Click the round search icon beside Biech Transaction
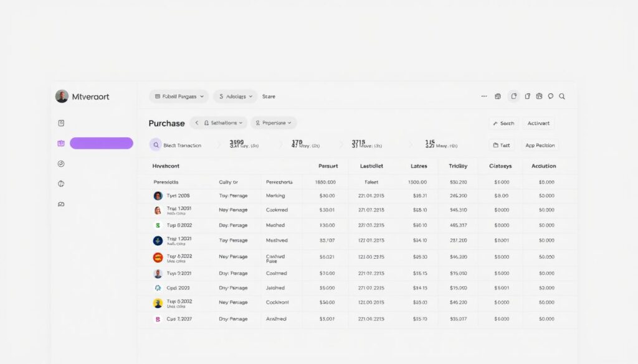The height and width of the screenshot is (364, 638). pyautogui.click(x=155, y=145)
